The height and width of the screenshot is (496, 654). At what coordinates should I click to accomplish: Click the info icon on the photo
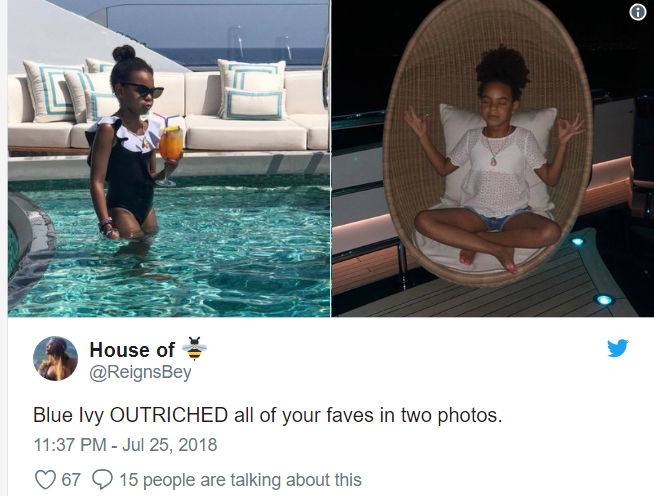pyautogui.click(x=637, y=13)
